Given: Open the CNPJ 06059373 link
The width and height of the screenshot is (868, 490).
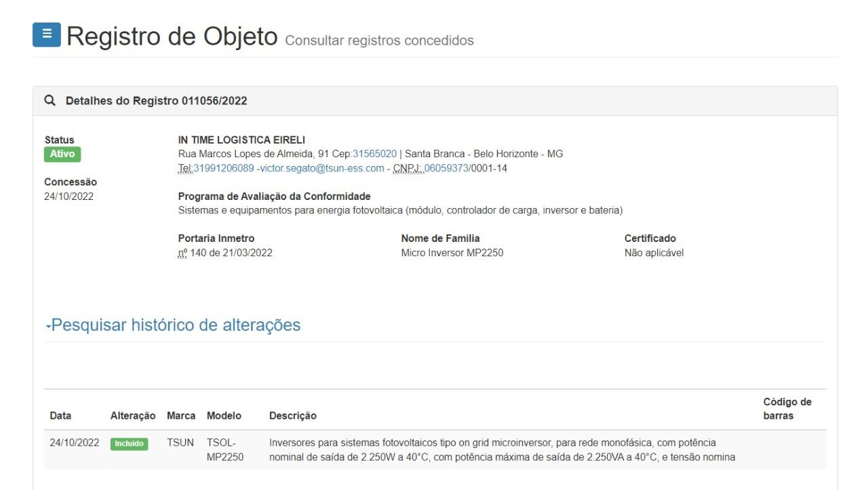Looking at the screenshot, I should point(446,168).
